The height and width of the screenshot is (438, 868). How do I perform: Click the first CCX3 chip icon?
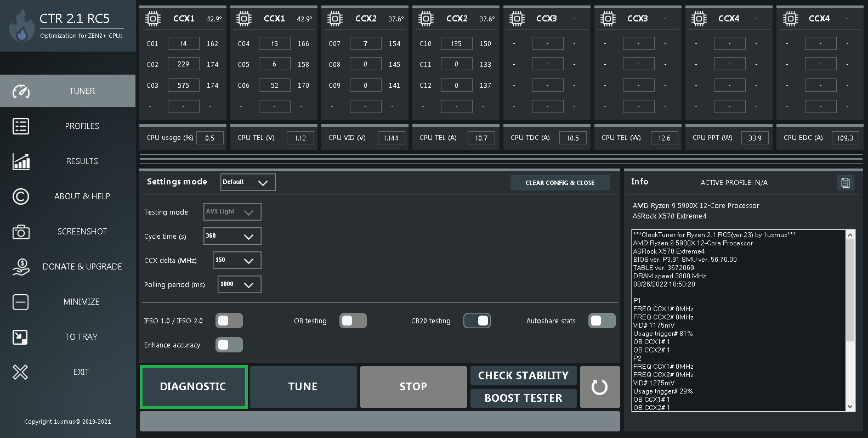[517, 19]
